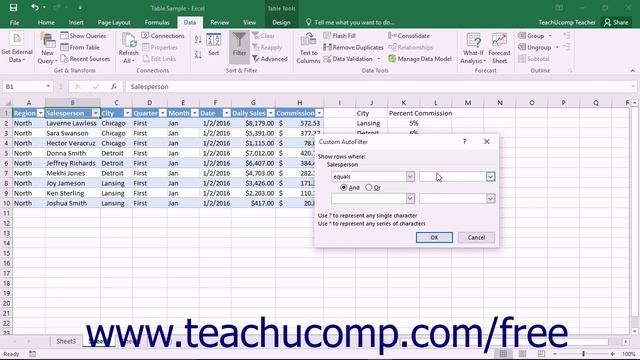Image resolution: width=640 pixels, height=360 pixels.
Task: Toggle the Filter funnel button
Action: (x=239, y=46)
